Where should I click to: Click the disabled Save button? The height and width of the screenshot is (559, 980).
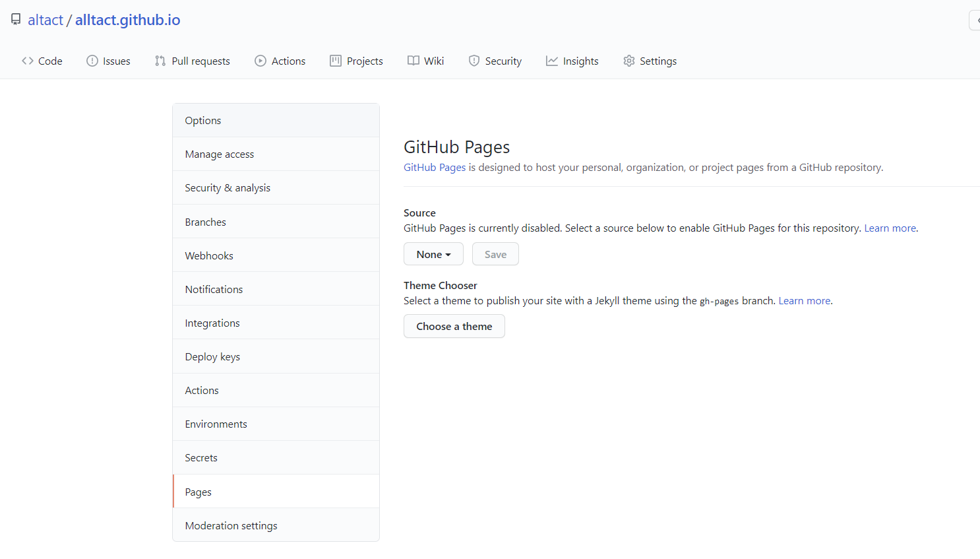(495, 254)
